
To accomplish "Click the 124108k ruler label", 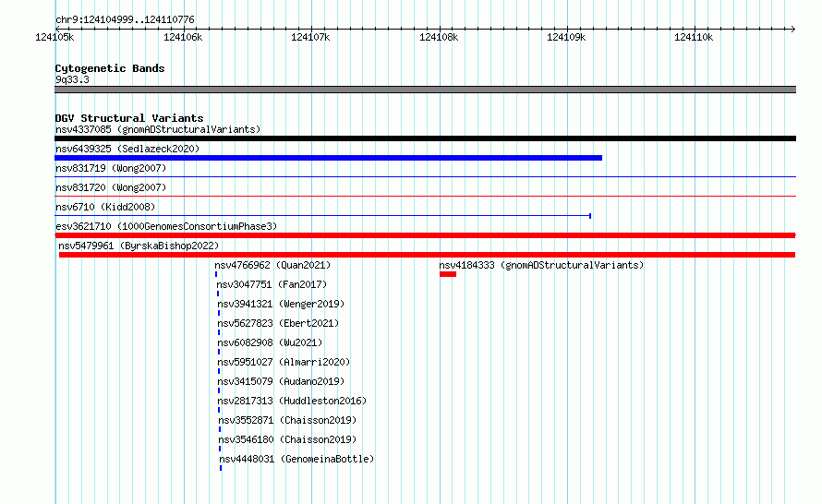I will 439,37.
